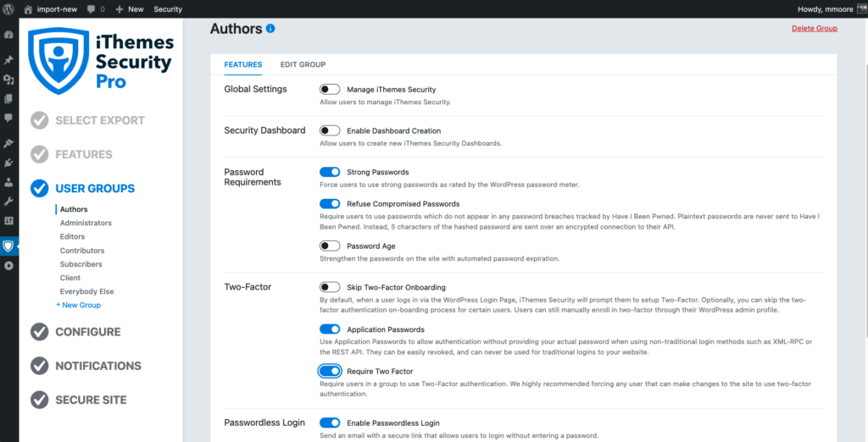Disable Refuse Compromised Passwords toggle
Viewport: 868px width, 442px height.
pyautogui.click(x=330, y=203)
